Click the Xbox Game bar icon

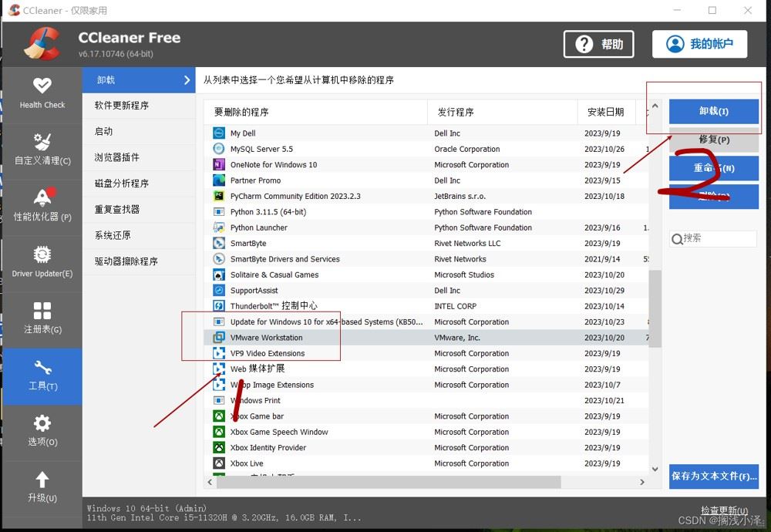coord(219,416)
